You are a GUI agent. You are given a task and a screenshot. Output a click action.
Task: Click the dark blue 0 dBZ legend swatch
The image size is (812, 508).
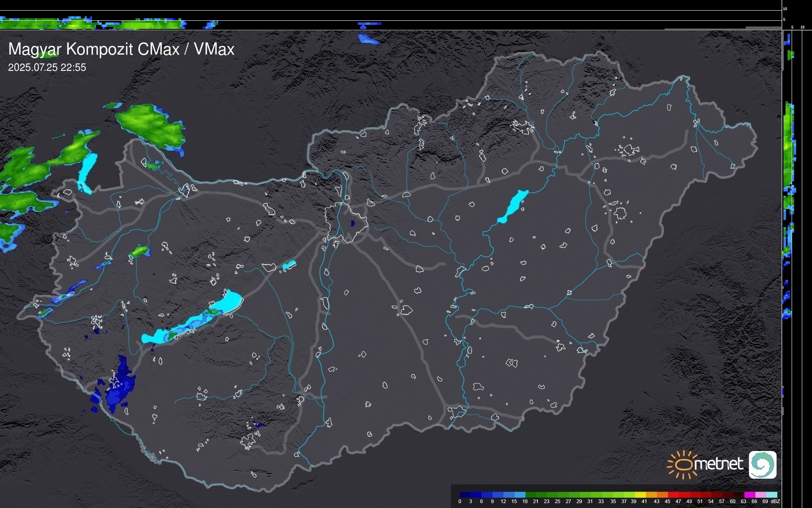pyautogui.click(x=464, y=495)
